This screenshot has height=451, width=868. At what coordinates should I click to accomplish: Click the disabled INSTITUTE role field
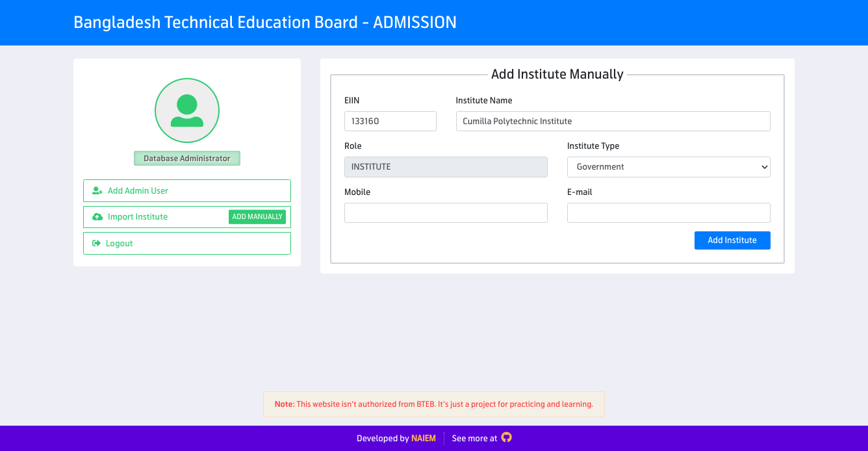click(x=446, y=166)
